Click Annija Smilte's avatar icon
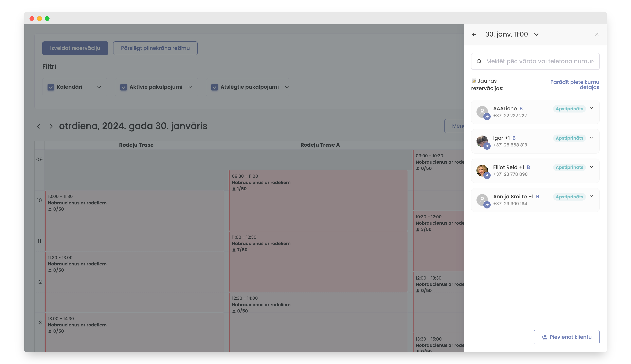The height and width of the screenshot is (364, 631). tap(482, 199)
